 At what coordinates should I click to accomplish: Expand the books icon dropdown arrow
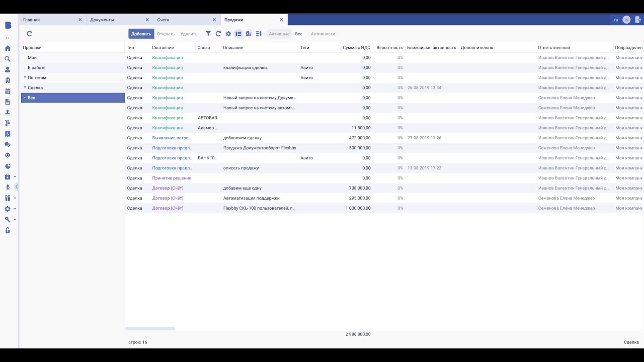[15, 198]
